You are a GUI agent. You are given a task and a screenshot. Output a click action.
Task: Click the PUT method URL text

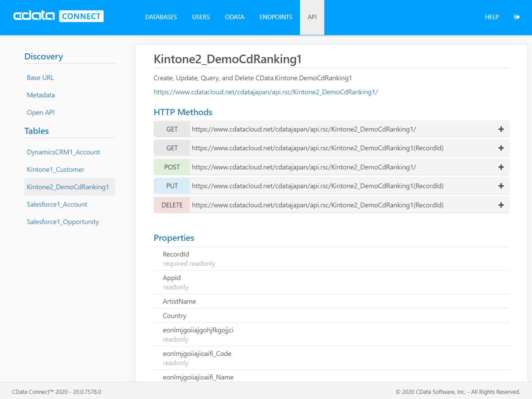coord(318,186)
